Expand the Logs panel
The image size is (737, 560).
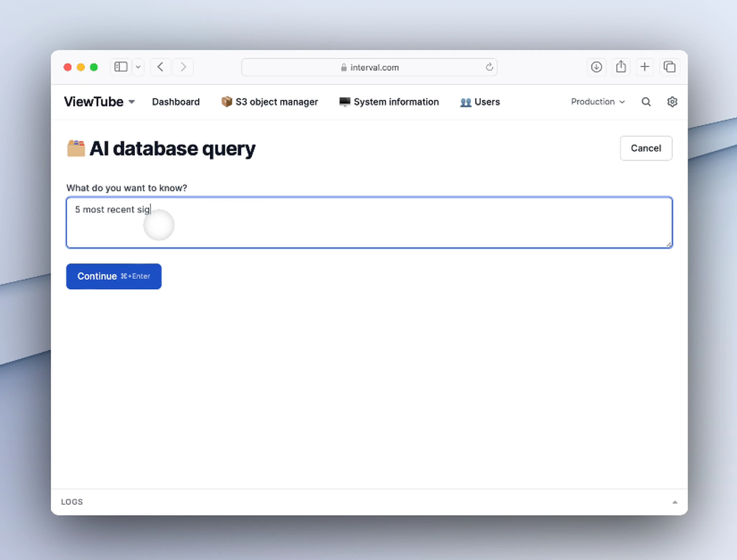[674, 503]
